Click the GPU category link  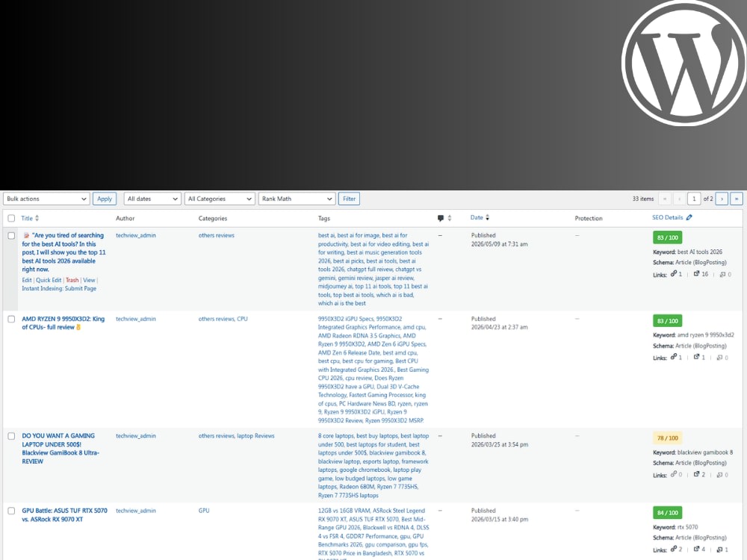204,511
